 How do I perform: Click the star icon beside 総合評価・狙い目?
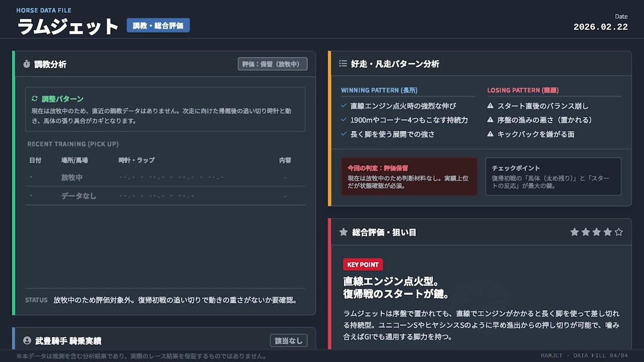tap(344, 232)
